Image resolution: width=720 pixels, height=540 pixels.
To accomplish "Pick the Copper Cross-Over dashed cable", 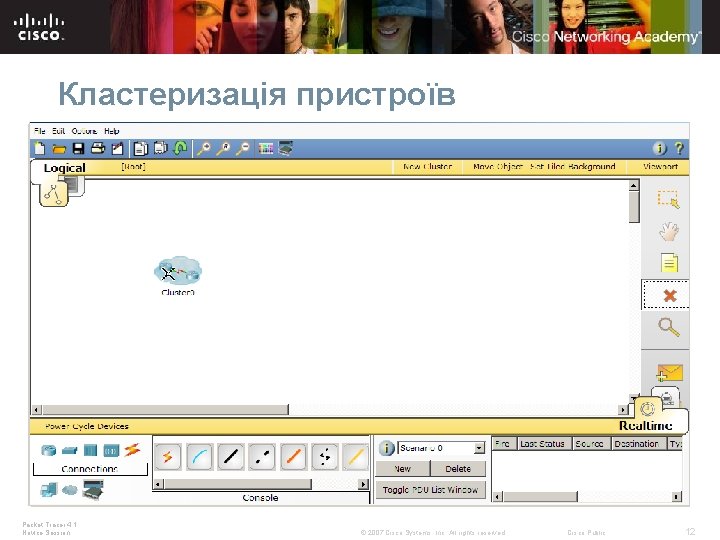I will [262, 457].
